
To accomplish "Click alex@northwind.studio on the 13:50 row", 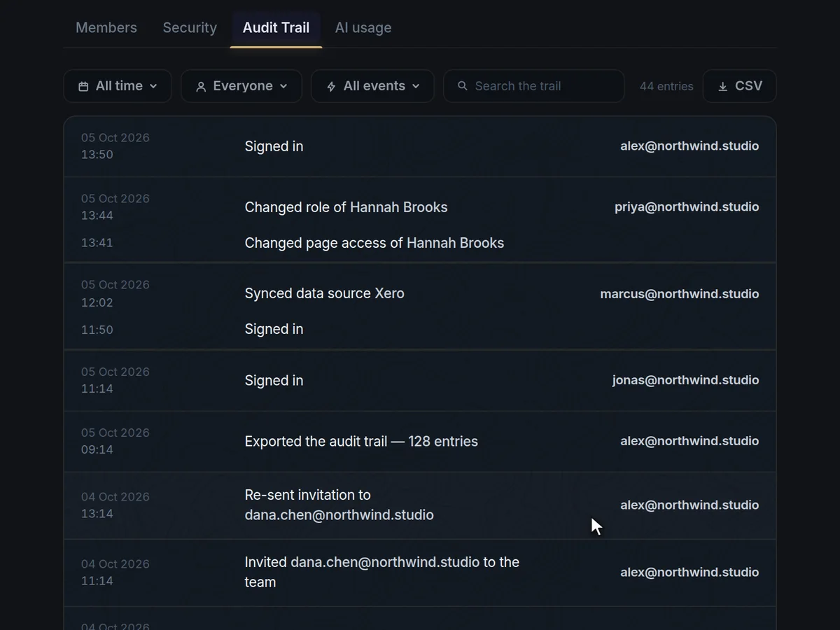I will [x=689, y=146].
